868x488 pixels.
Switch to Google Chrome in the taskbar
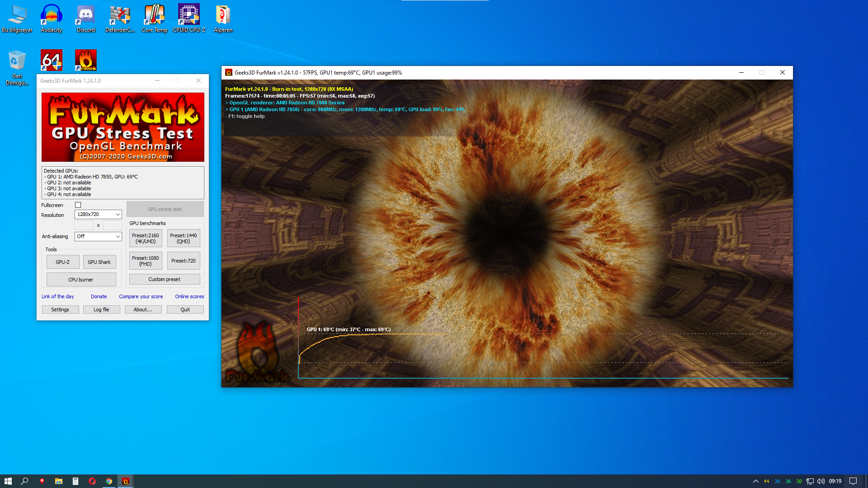[109, 481]
